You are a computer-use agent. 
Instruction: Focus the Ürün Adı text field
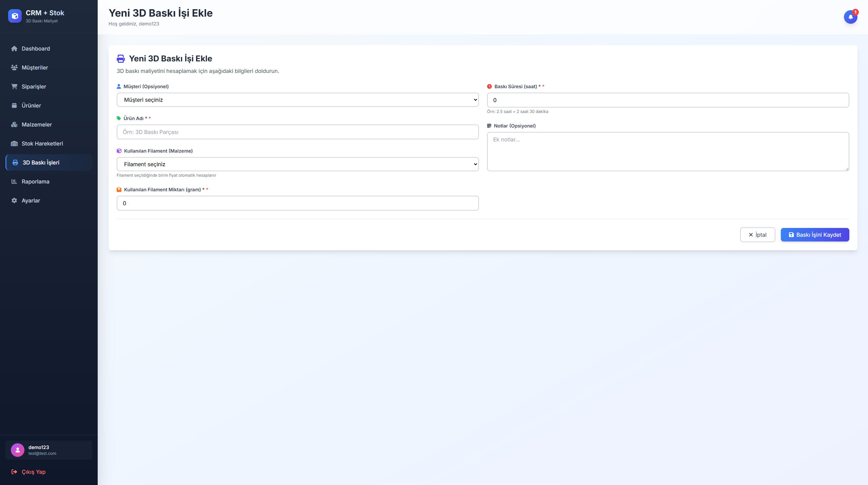[x=297, y=132]
